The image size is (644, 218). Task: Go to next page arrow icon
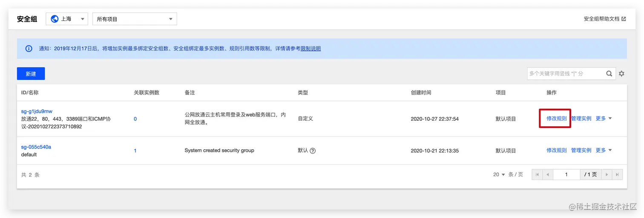coord(607,174)
